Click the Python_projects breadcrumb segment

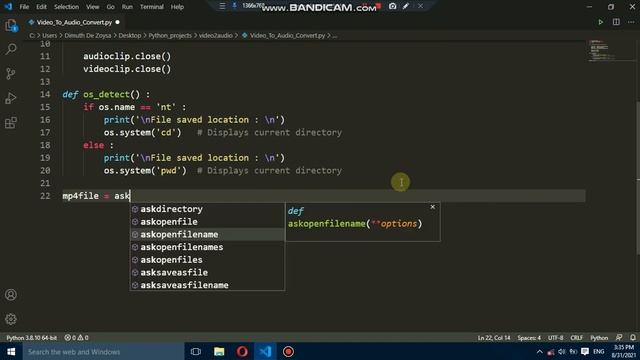170,36
